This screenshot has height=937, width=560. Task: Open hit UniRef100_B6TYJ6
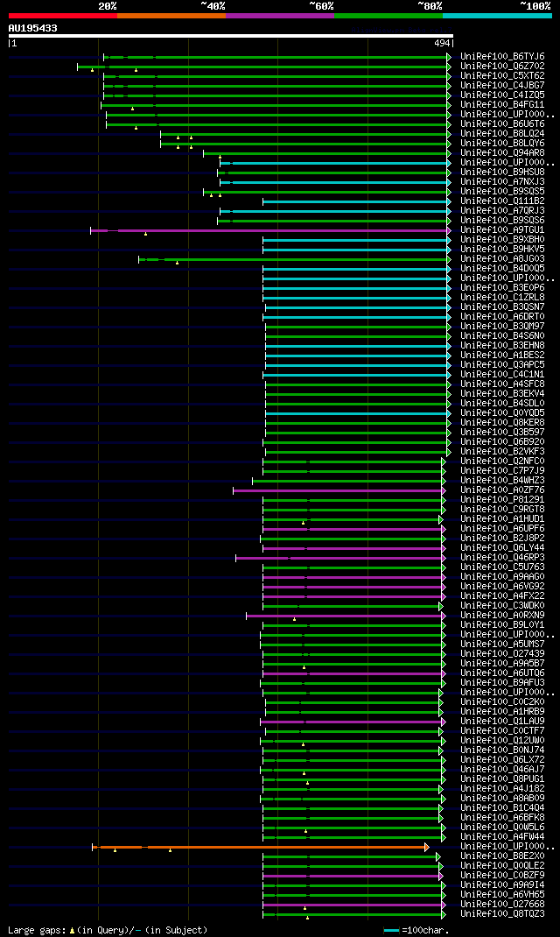(502, 57)
